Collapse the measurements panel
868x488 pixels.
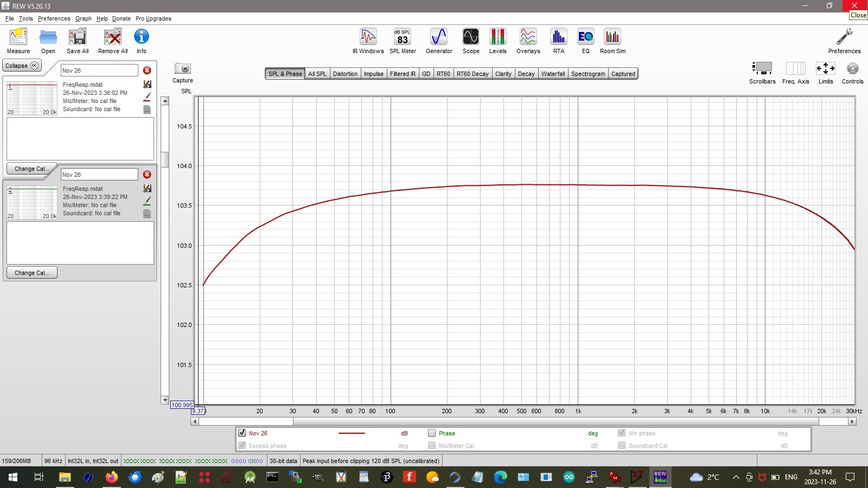(22, 66)
